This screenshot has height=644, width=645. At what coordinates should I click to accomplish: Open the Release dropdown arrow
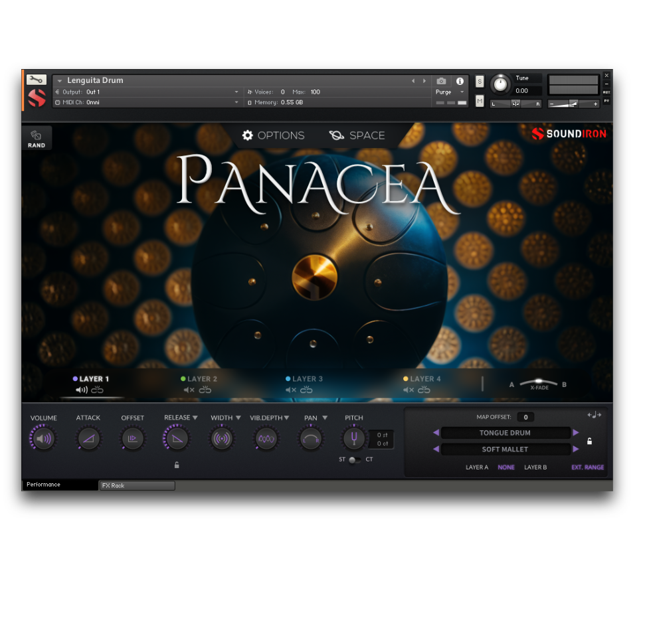[195, 418]
